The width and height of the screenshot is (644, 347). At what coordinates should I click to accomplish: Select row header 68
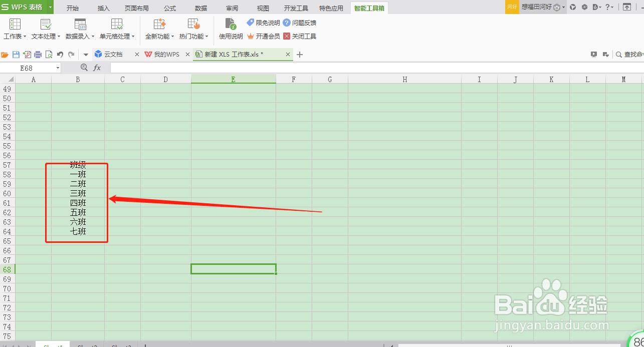pyautogui.click(x=8, y=269)
